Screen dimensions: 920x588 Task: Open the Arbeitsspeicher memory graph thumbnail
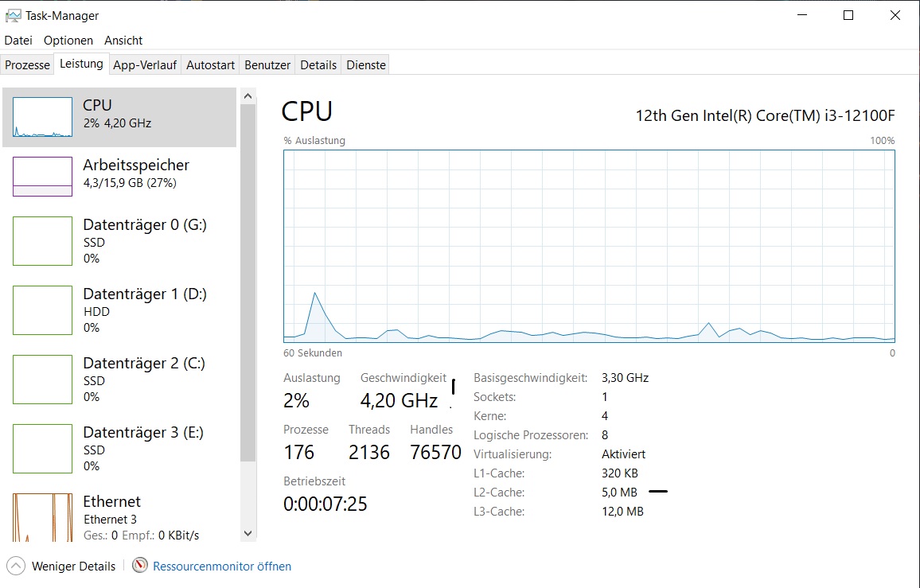click(42, 176)
